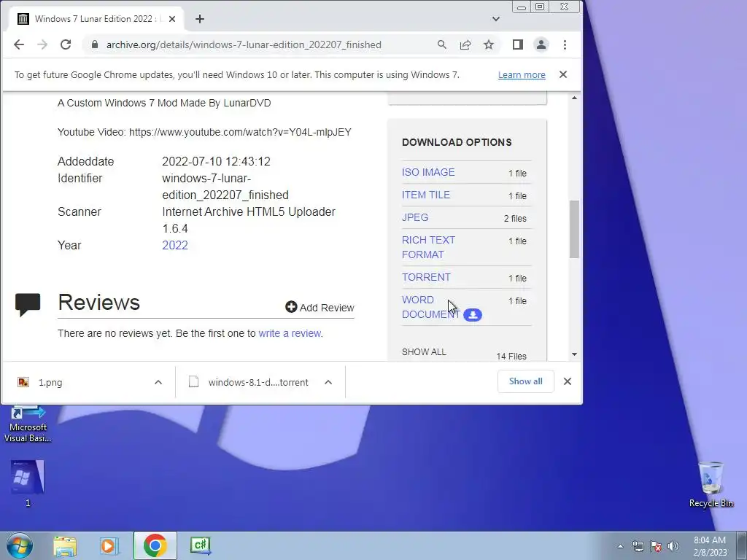Open the Learn more link
This screenshot has width=747, height=560.
tap(522, 75)
